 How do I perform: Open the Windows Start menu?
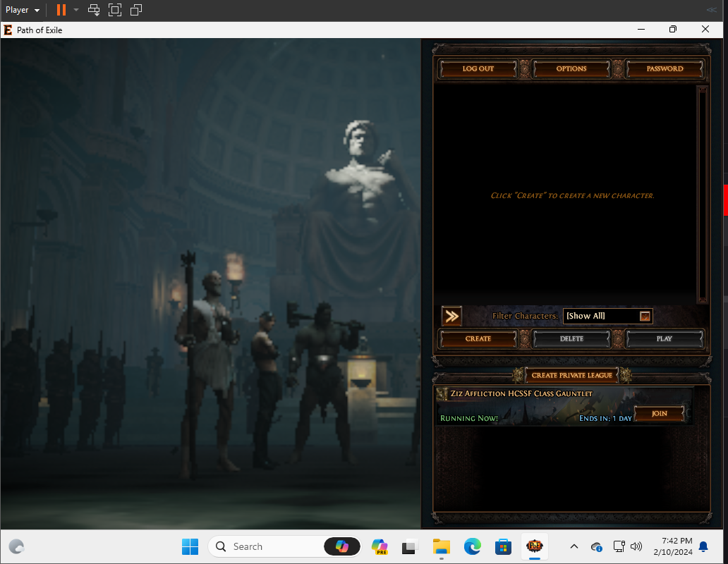(190, 546)
